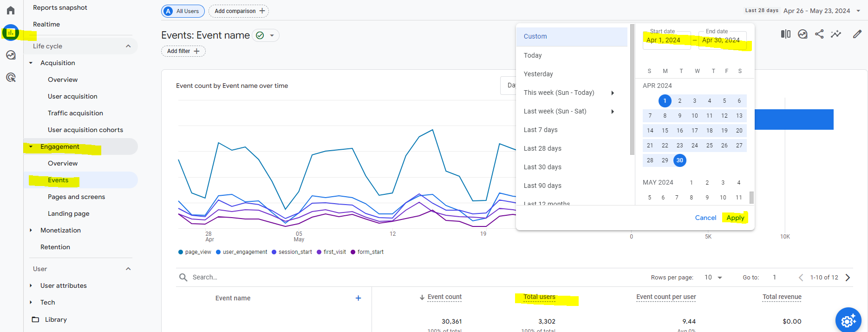868x332 pixels.
Task: Toggle the session_start legend series
Action: tap(292, 252)
